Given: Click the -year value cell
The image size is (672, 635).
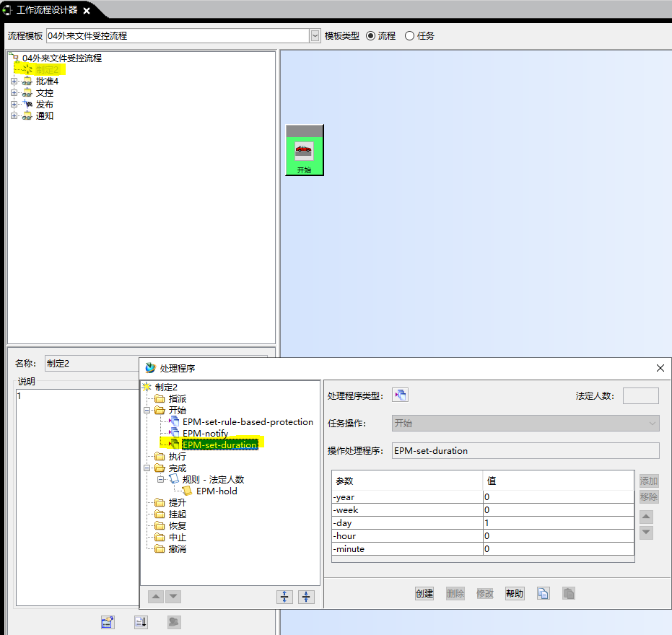Looking at the screenshot, I should (559, 497).
